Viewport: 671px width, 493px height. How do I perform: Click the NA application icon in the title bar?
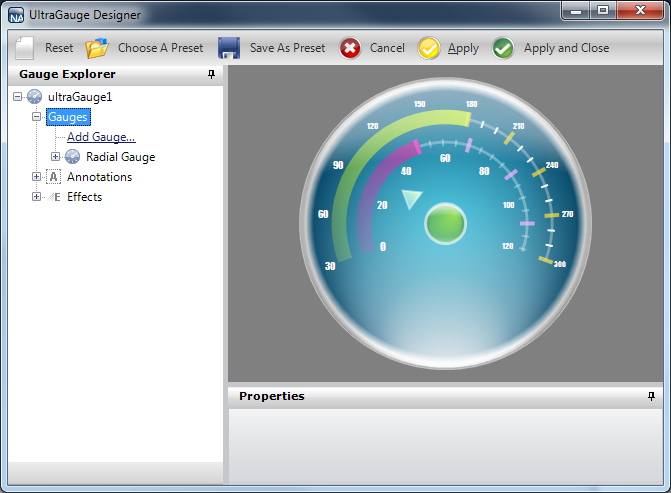pos(16,15)
